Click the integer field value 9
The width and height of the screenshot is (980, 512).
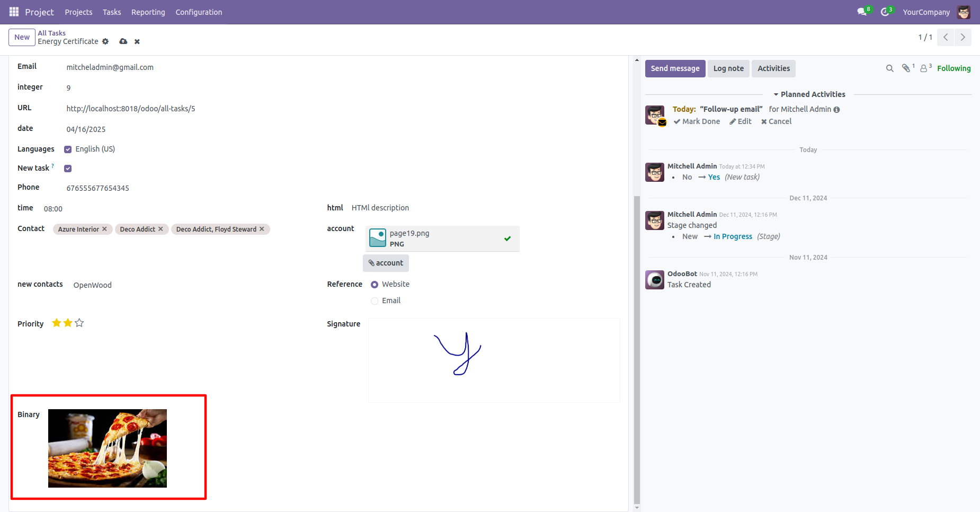(x=68, y=88)
